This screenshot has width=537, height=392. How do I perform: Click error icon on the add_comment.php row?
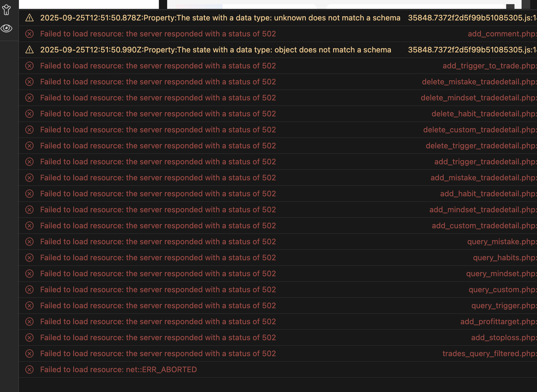point(29,34)
